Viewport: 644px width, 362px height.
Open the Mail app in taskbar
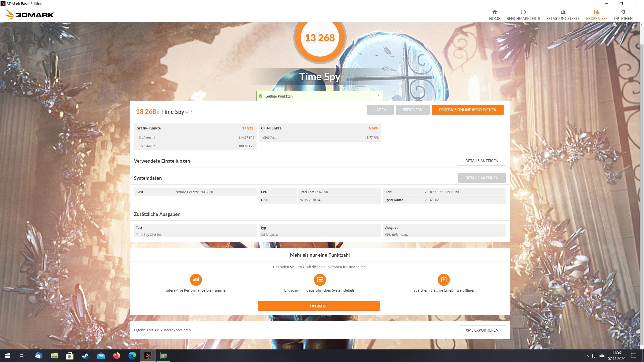(x=101, y=356)
